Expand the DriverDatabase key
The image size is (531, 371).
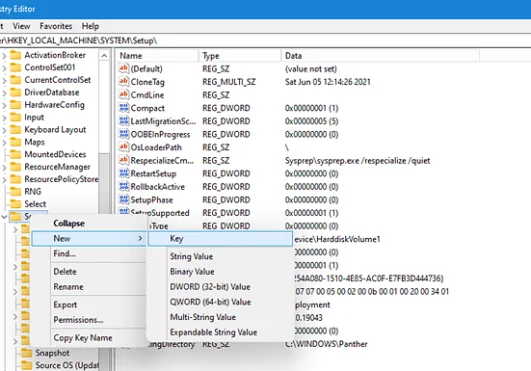tap(4, 93)
